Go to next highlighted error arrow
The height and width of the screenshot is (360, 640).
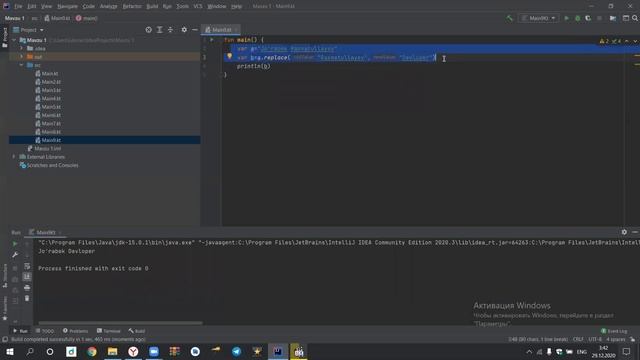click(635, 41)
